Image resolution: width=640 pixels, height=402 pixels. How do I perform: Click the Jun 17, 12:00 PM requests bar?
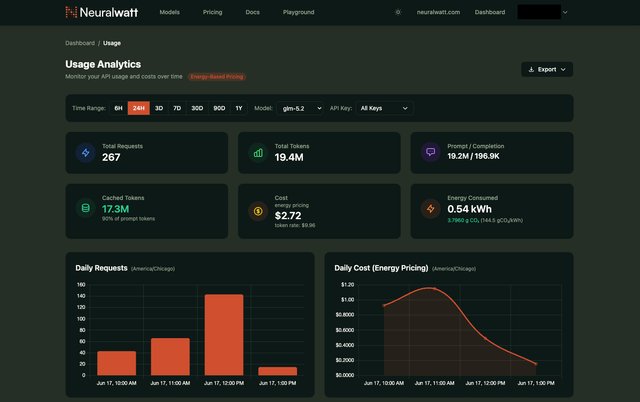point(224,335)
